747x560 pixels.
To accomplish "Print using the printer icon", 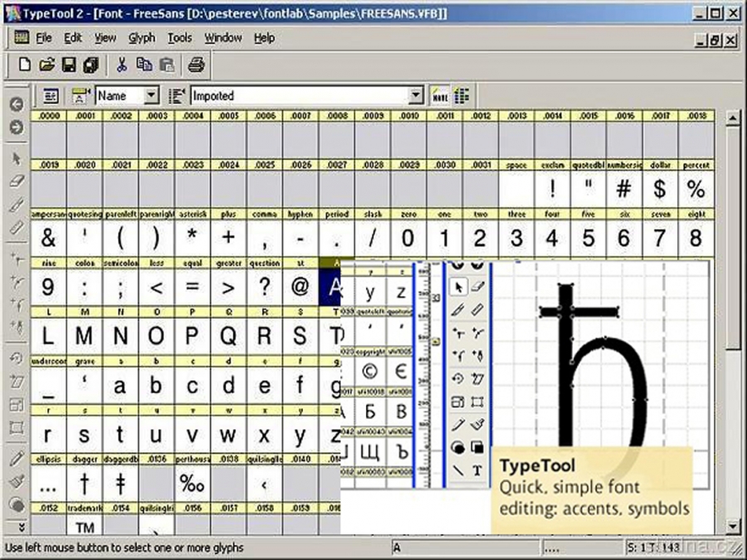I will 196,64.
